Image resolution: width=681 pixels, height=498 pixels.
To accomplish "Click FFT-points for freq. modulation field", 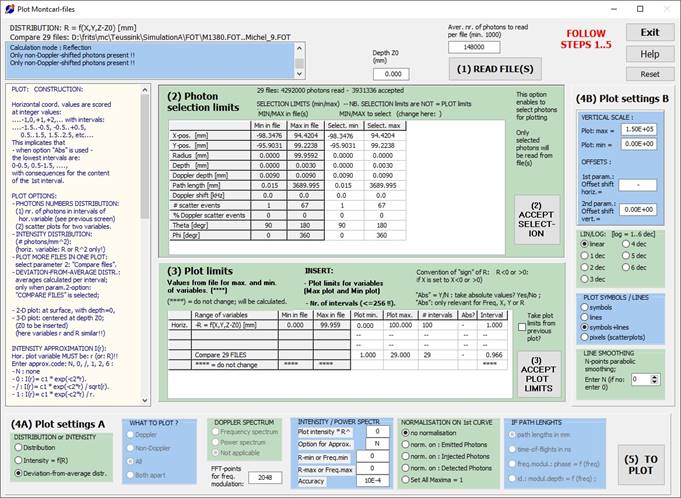I will tap(265, 478).
